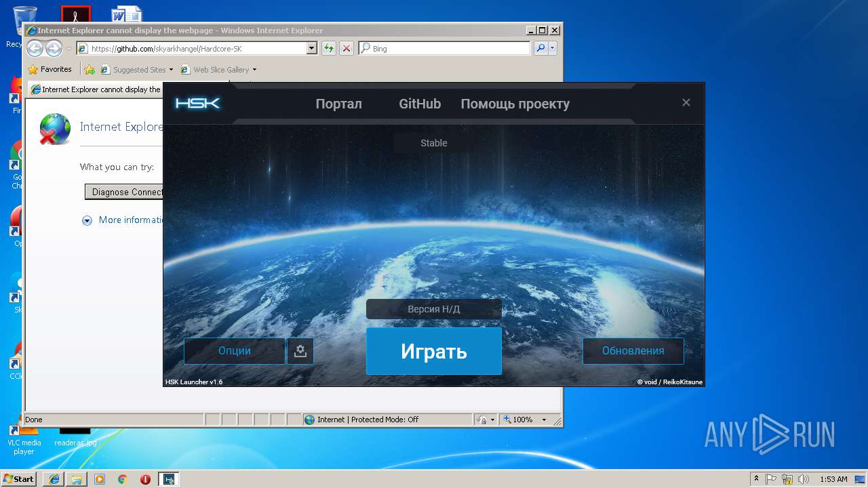
Task: Open VLC media player desktop shortcut
Action: [24, 439]
